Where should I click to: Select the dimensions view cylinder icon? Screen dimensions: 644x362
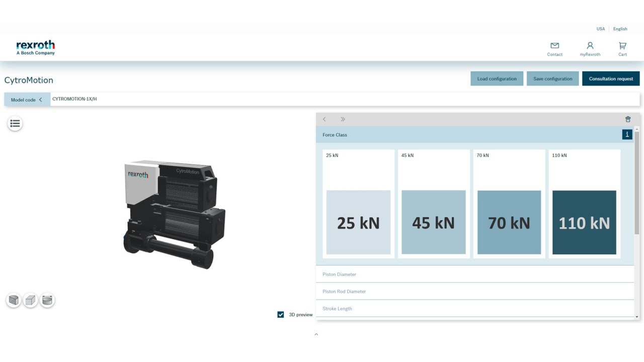47,300
